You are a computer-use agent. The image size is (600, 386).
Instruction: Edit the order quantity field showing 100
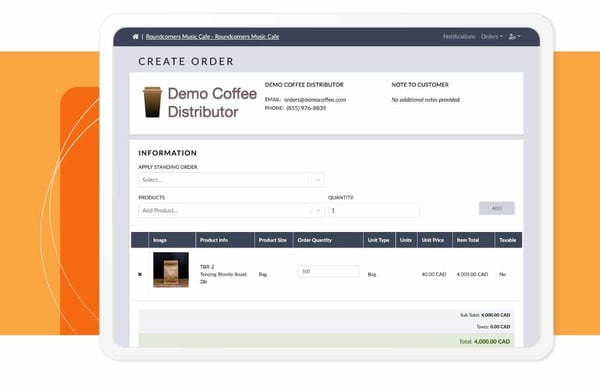(x=328, y=271)
